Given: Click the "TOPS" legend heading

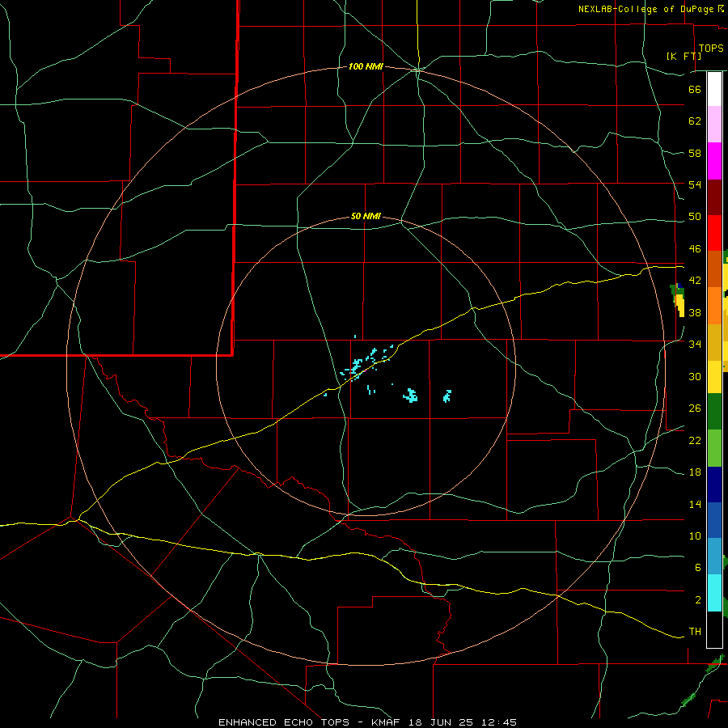Looking at the screenshot, I should coord(711,49).
